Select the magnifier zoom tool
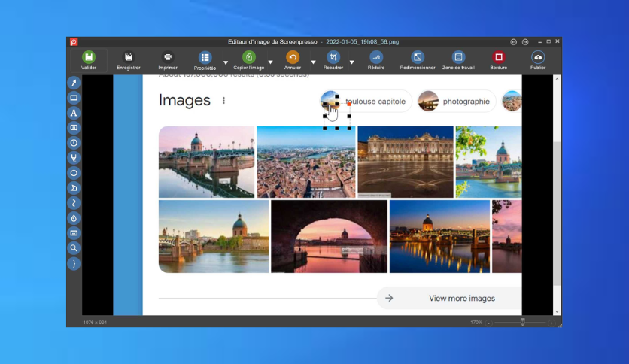 pos(74,248)
